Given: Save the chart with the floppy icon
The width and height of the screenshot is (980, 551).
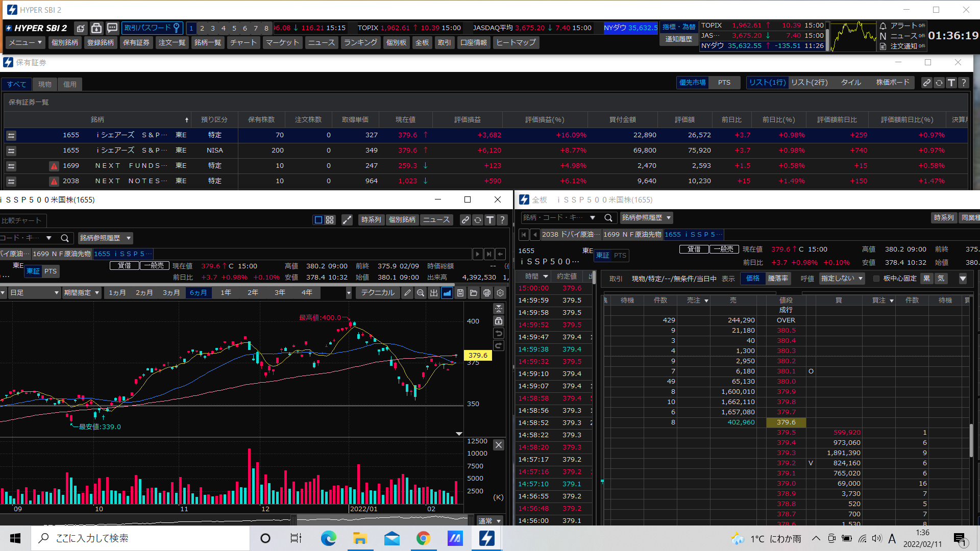Looking at the screenshot, I should click(x=460, y=293).
